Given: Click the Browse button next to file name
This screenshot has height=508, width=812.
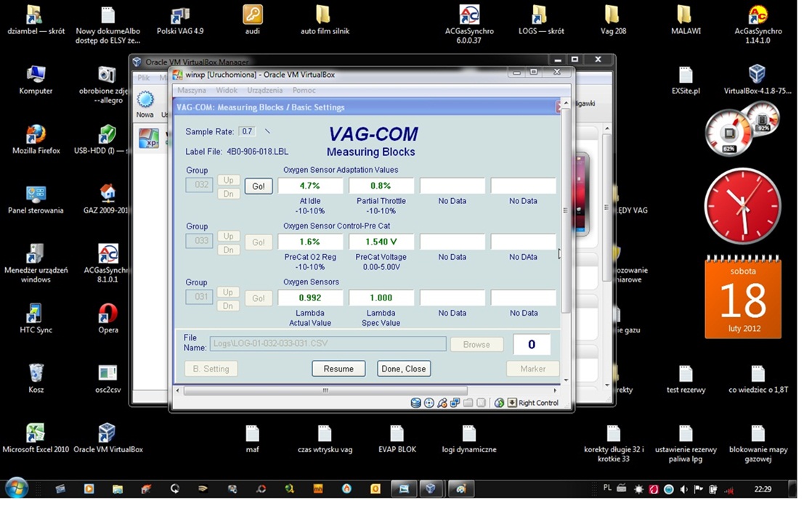Looking at the screenshot, I should coord(476,345).
